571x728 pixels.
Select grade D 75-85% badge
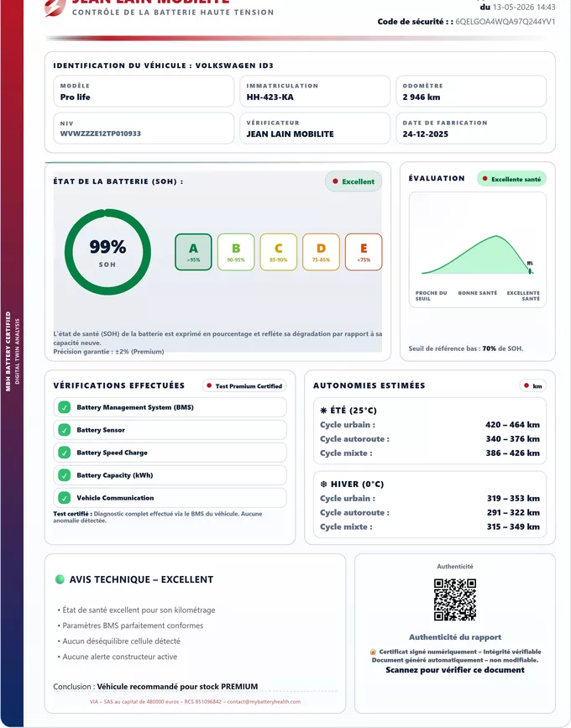pyautogui.click(x=322, y=252)
